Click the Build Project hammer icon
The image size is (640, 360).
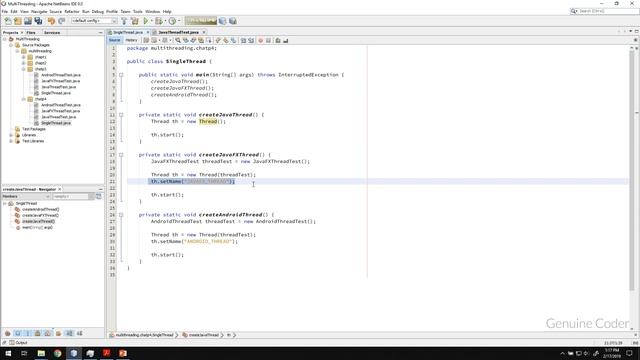coord(124,21)
